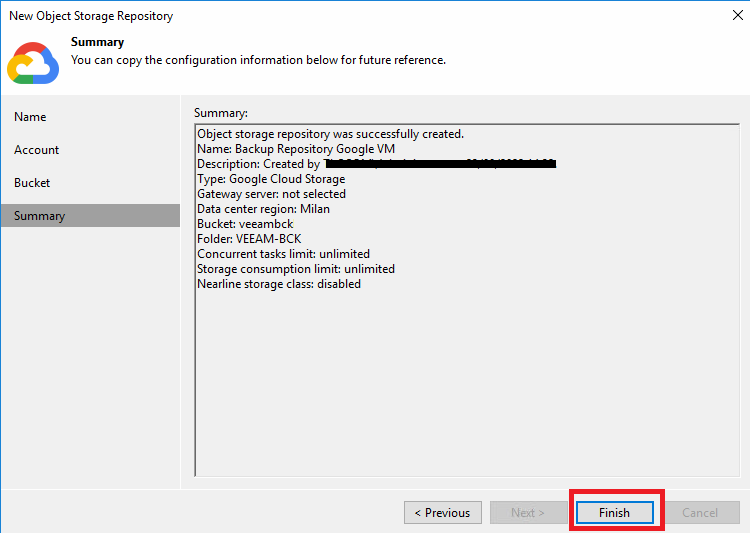Click the 'Description: Created by' line
This screenshot has height=533, width=750.
(376, 164)
